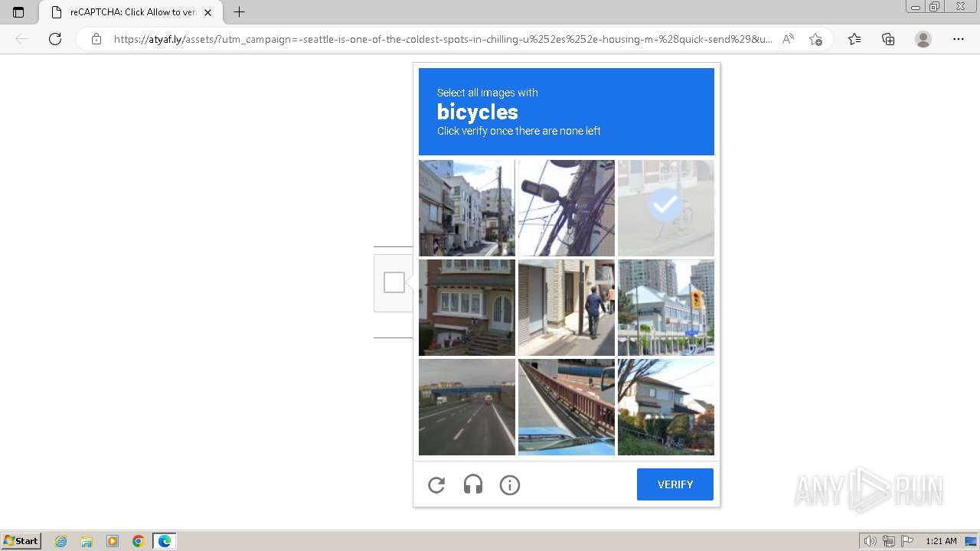
Task: Select the highway with overpass tile
Action: [467, 407]
